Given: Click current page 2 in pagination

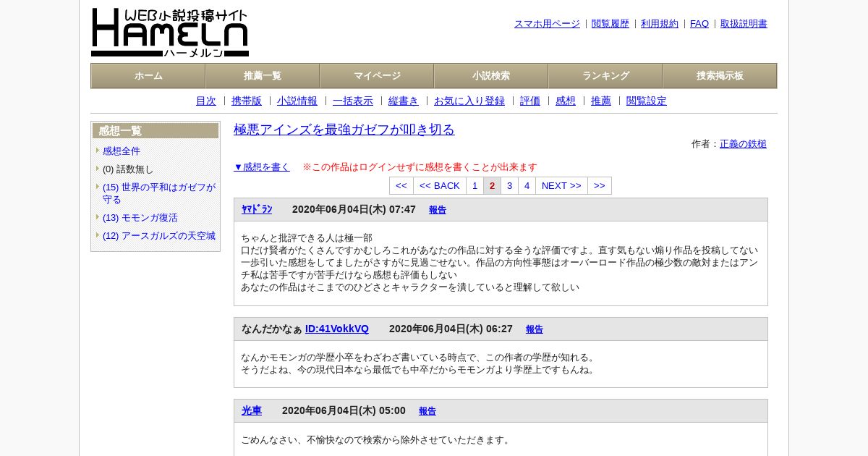Looking at the screenshot, I should click(x=492, y=186).
